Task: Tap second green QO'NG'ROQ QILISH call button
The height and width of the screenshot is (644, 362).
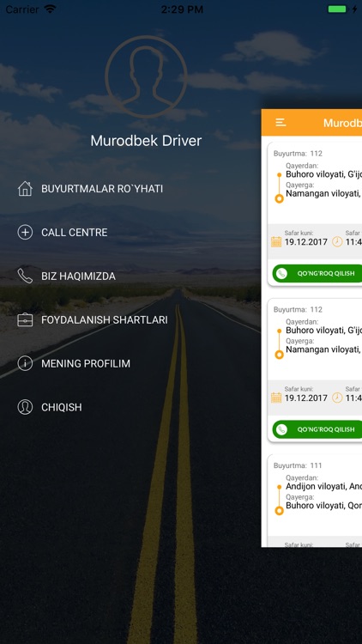Action: coord(317,429)
